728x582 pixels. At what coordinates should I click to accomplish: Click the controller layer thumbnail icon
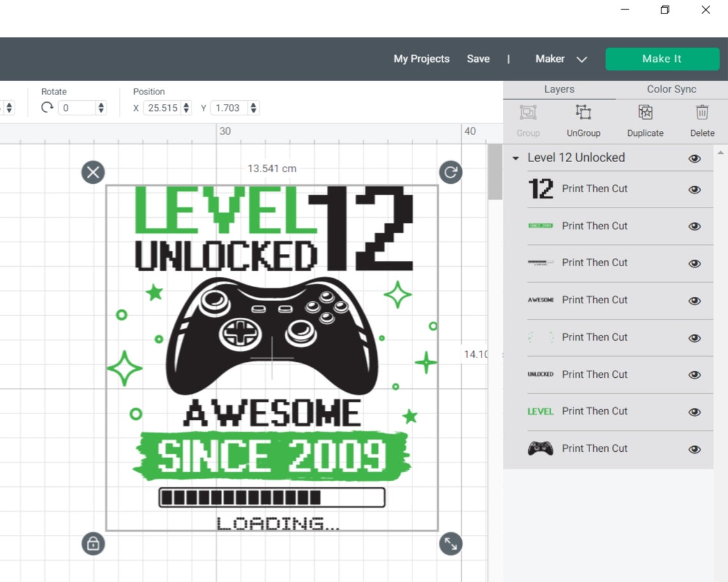coord(541,448)
